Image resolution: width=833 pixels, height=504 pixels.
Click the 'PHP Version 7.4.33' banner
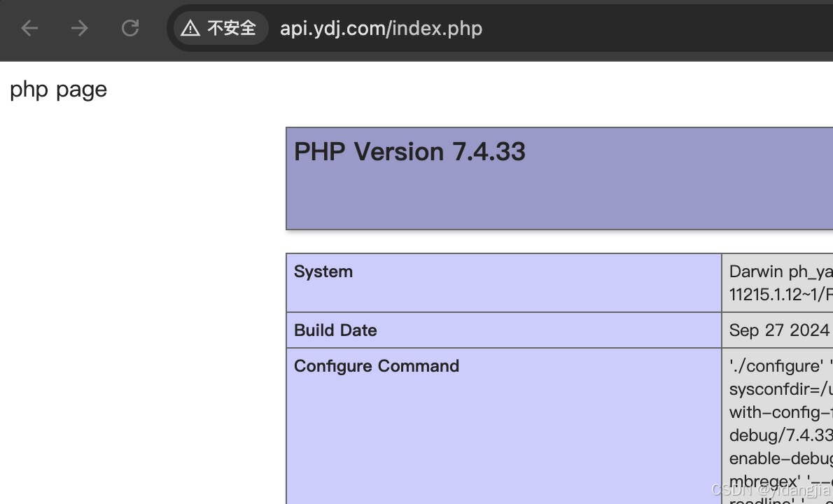point(409,152)
